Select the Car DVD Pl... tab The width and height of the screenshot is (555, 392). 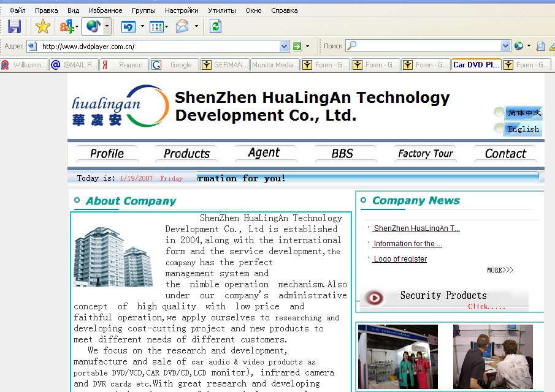pos(477,64)
